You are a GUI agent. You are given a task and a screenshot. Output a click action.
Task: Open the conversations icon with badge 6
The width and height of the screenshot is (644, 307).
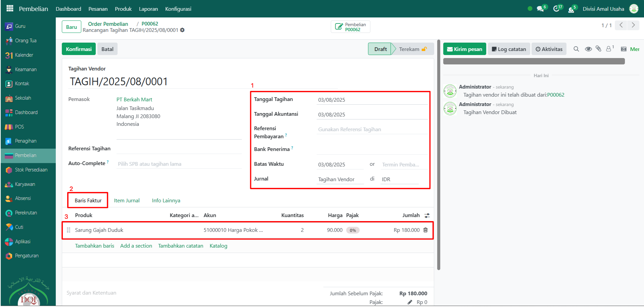[x=540, y=9]
